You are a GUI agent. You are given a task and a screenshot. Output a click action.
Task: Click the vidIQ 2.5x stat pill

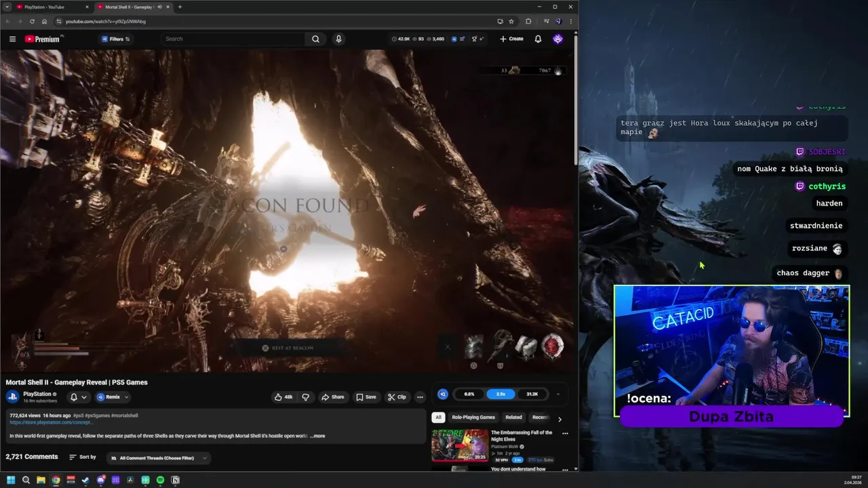(x=500, y=394)
